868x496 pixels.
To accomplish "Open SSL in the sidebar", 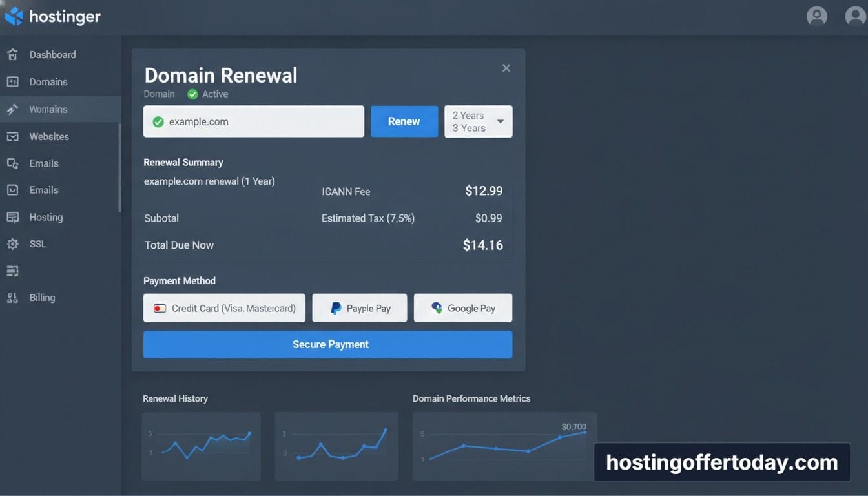I will (37, 244).
